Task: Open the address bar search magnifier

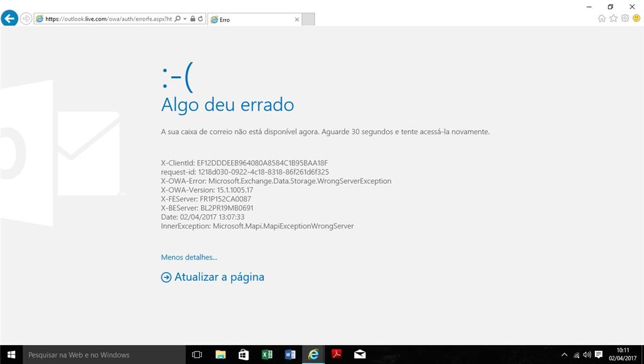Action: 177,19
